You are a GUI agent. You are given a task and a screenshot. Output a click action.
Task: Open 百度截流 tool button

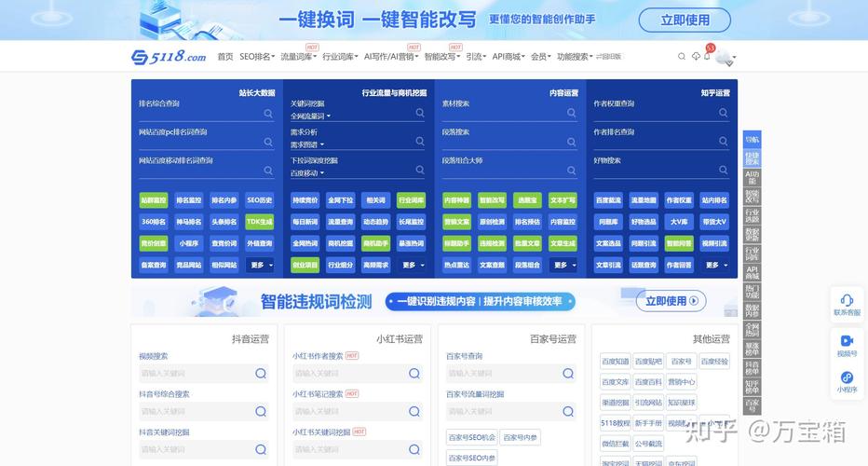(608, 200)
